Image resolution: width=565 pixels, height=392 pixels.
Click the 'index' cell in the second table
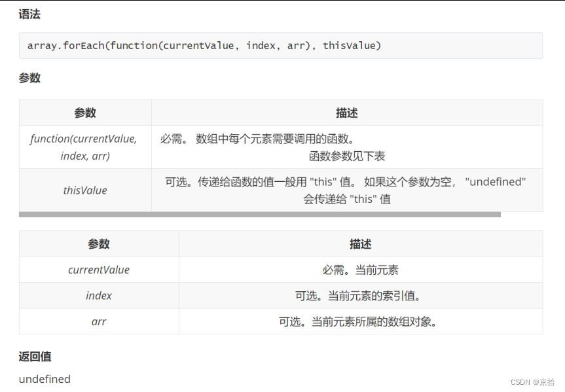[x=99, y=296]
